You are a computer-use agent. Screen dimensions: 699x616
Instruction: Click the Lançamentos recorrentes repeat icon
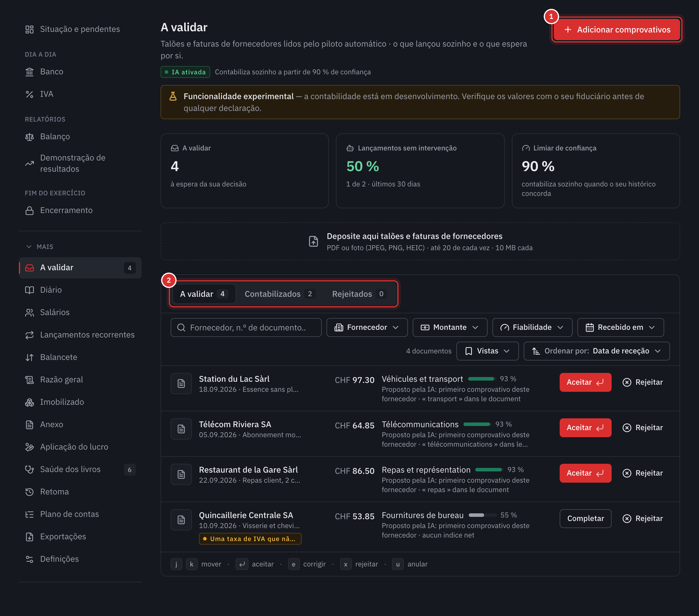pyautogui.click(x=30, y=335)
